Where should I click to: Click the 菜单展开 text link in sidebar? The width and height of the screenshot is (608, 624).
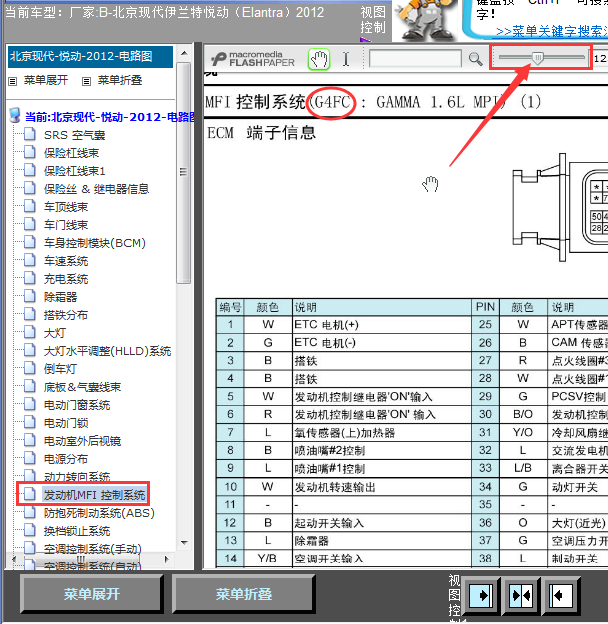pos(46,80)
